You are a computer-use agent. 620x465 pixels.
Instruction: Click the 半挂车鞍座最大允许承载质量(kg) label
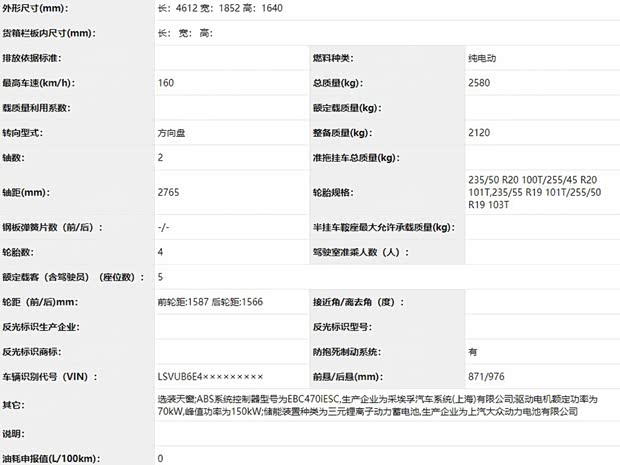click(x=384, y=227)
